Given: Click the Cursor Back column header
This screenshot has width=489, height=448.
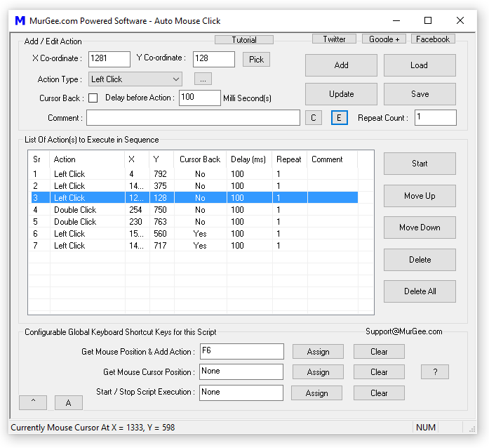Looking at the screenshot, I should click(x=200, y=159).
